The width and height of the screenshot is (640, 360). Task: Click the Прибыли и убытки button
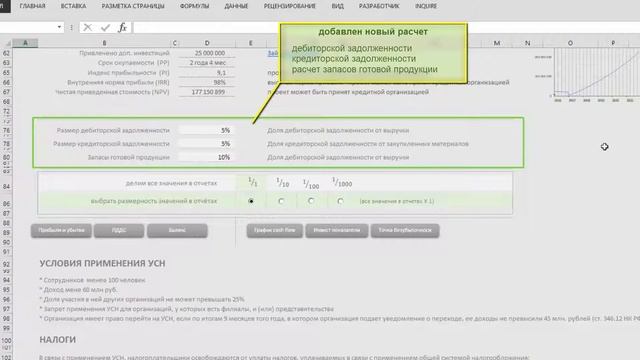tap(61, 230)
